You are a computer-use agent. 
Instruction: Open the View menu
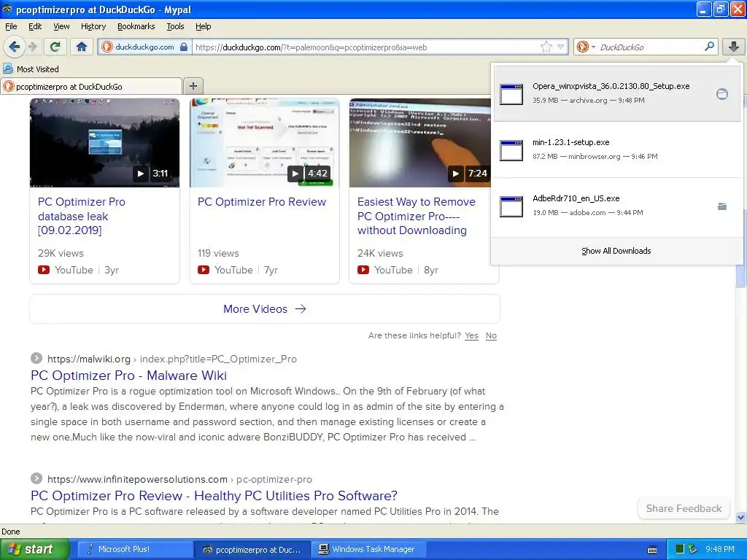[x=61, y=26]
